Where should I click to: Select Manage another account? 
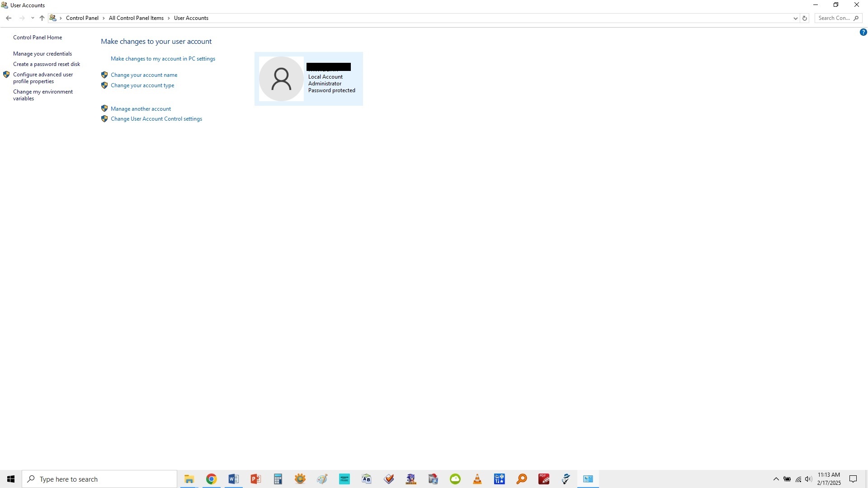pyautogui.click(x=141, y=108)
